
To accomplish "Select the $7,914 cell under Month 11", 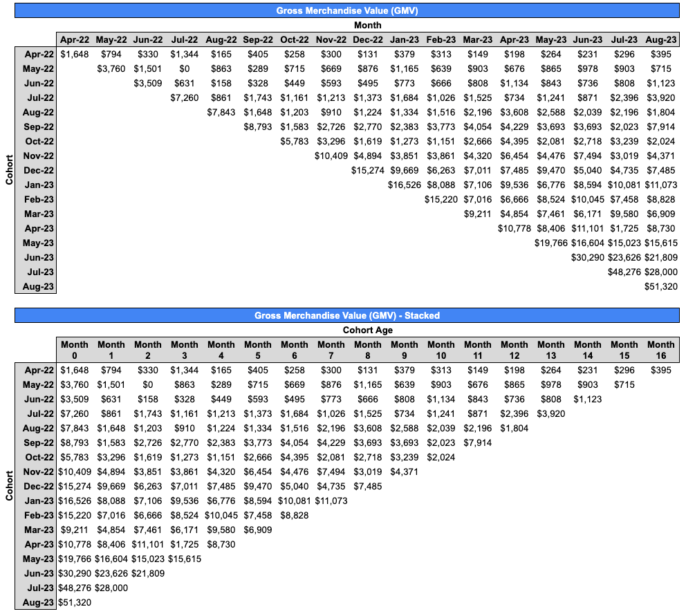I will pos(478,442).
